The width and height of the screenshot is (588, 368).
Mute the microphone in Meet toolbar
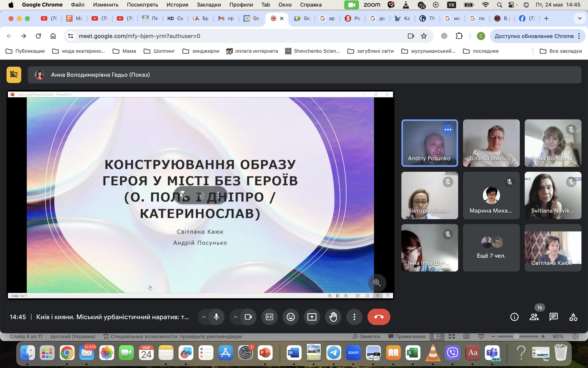[216, 317]
